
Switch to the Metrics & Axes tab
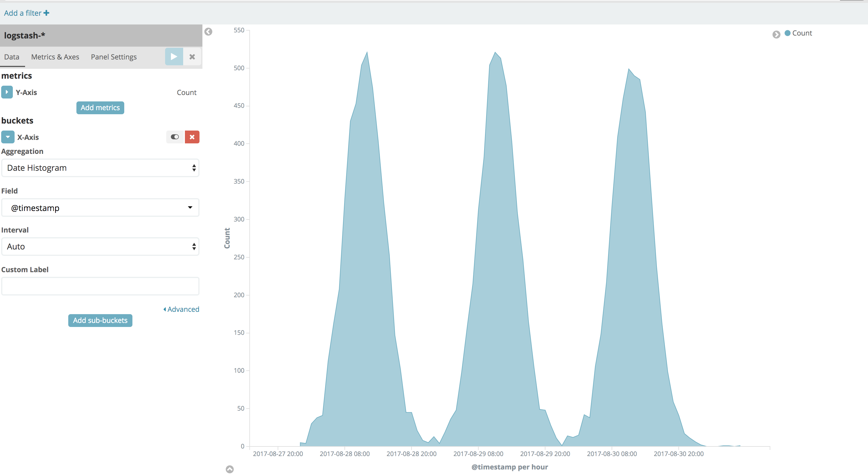click(55, 57)
